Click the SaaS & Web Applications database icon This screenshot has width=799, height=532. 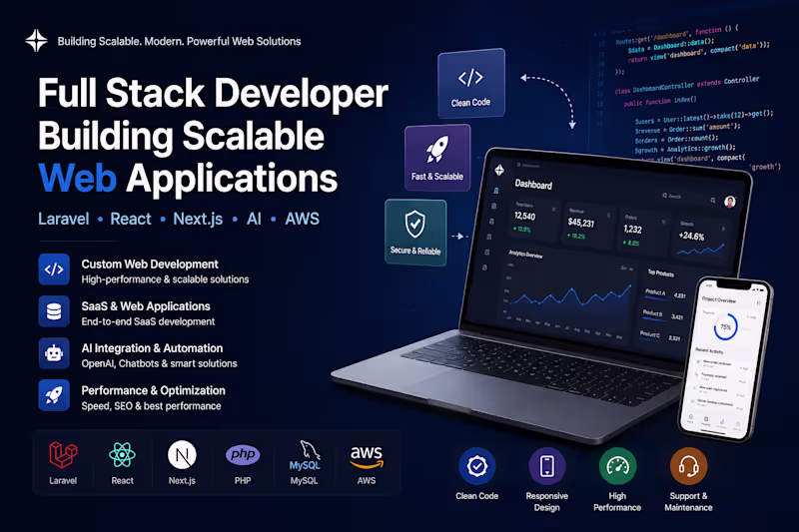coord(54,311)
